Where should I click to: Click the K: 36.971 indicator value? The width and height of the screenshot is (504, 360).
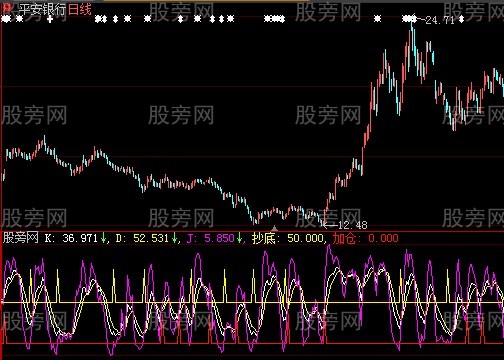(71, 238)
